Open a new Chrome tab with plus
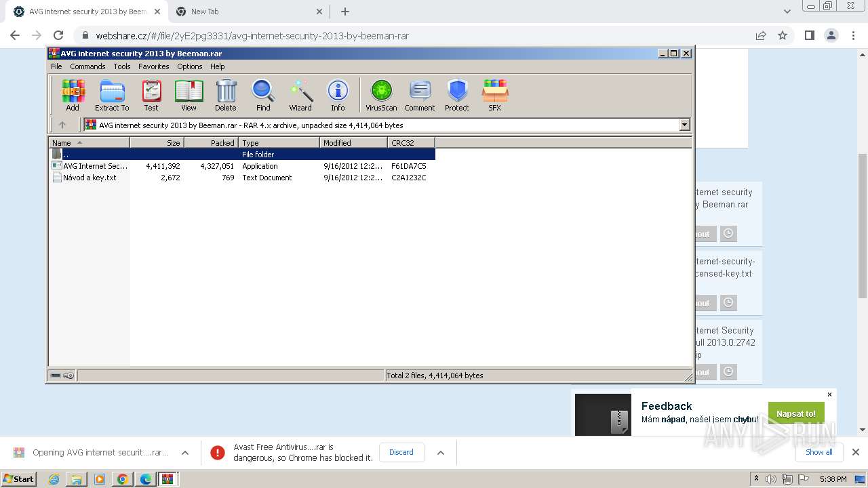This screenshot has height=488, width=868. [345, 12]
